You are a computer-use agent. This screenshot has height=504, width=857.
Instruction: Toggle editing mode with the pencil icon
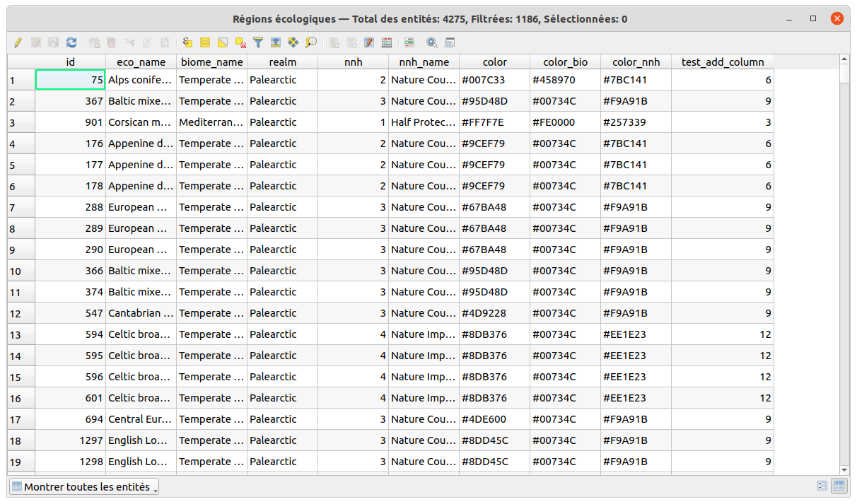[18, 42]
